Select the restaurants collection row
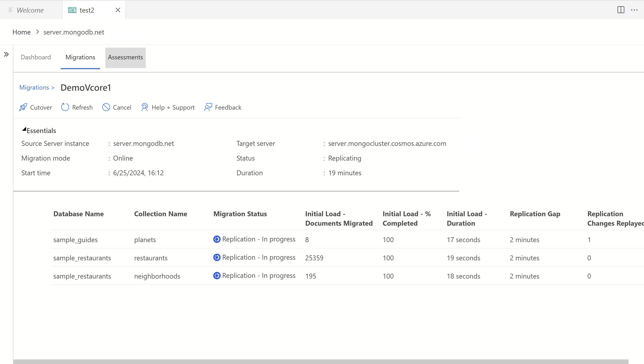The width and height of the screenshot is (644, 364). coord(151,258)
